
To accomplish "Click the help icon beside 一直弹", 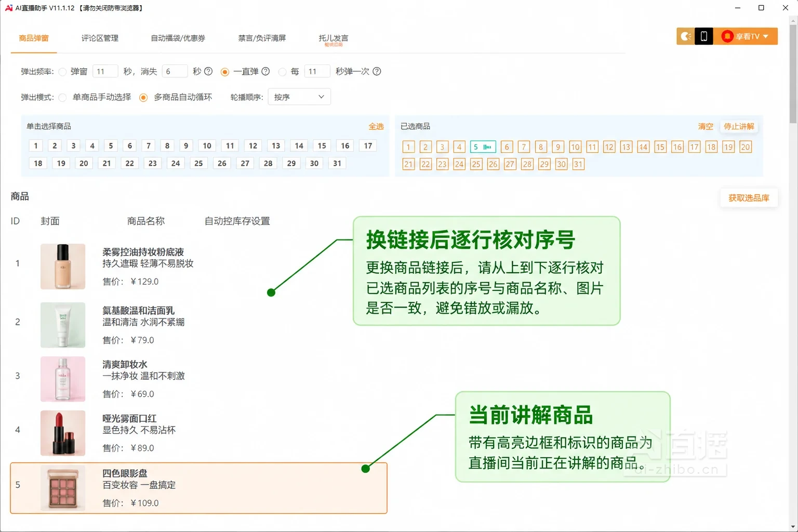I will coord(265,71).
